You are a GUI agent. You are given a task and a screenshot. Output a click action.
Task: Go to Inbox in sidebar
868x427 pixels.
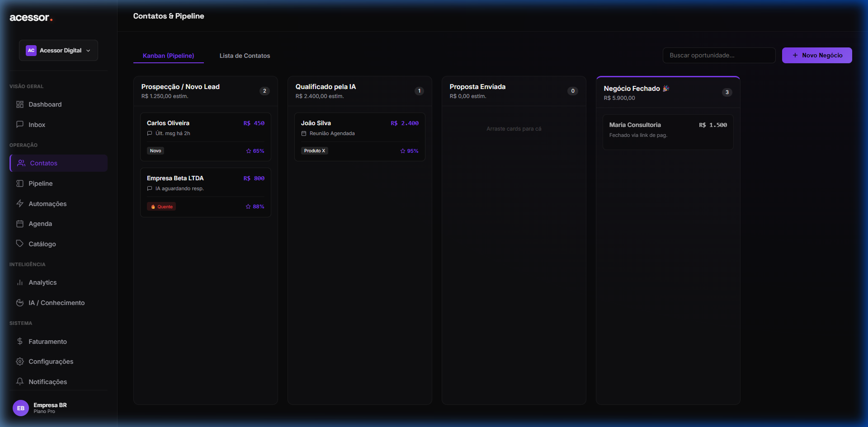click(x=58, y=124)
